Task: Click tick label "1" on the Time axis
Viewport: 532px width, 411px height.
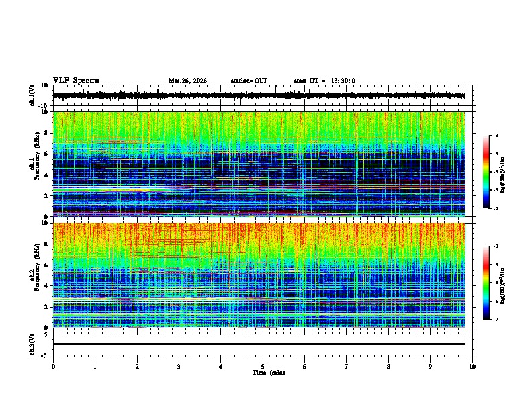Action: click(95, 367)
